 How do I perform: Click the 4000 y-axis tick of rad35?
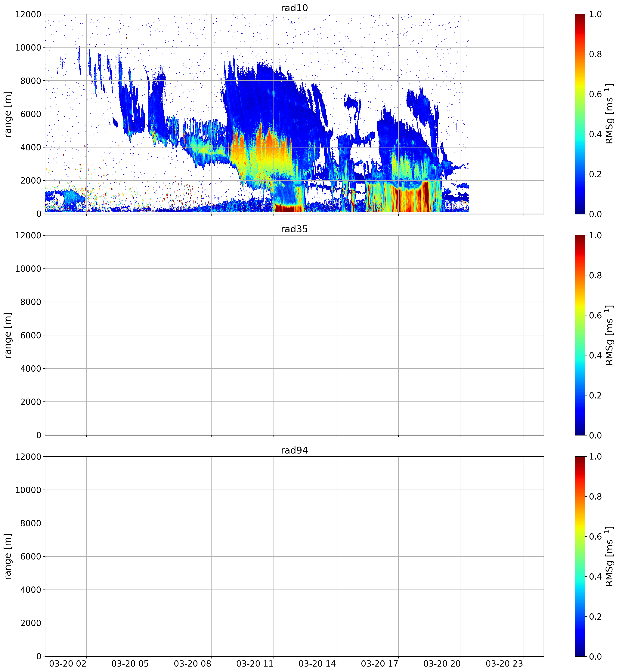pyautogui.click(x=31, y=369)
